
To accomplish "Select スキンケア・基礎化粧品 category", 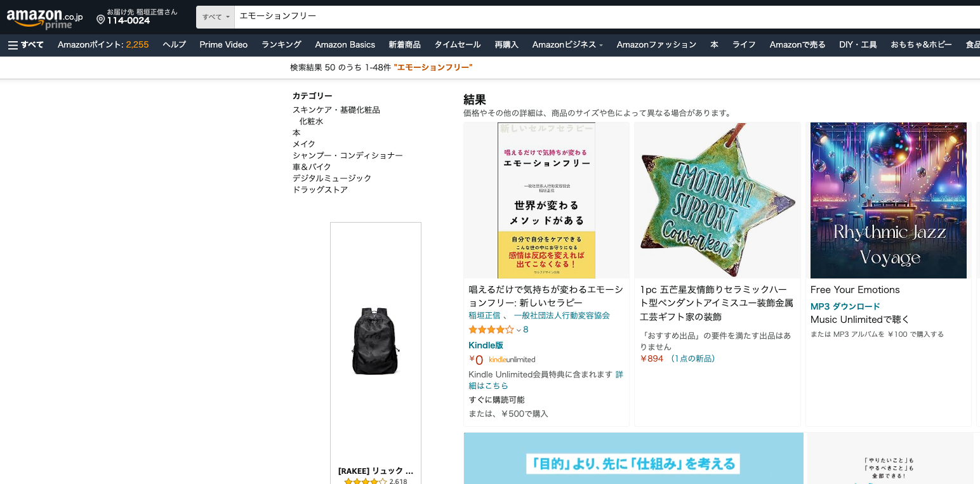I will (x=336, y=110).
